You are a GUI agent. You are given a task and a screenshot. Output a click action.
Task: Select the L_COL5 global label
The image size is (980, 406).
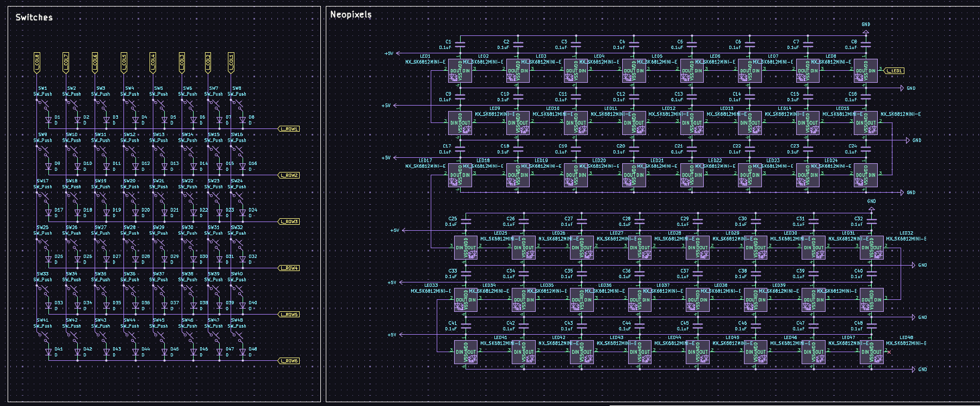pos(124,63)
